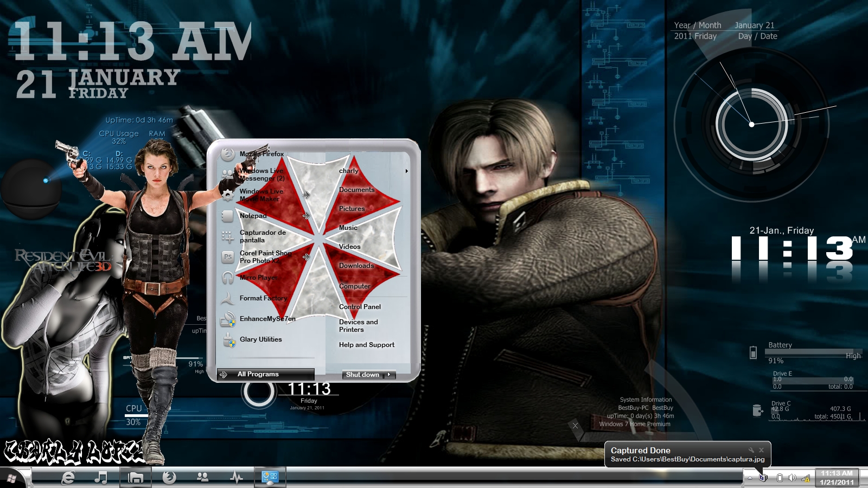The height and width of the screenshot is (488, 868).
Task: Click the capture tool tray icon
Action: (x=763, y=478)
